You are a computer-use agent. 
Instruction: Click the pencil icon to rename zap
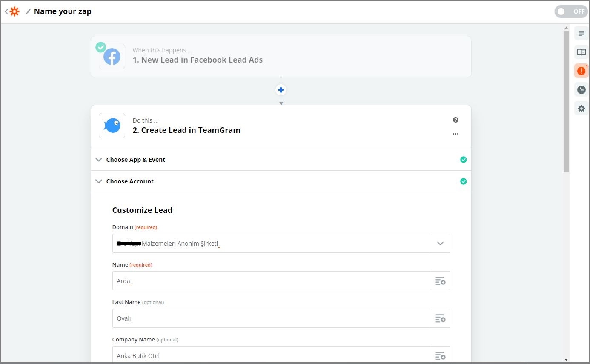[x=29, y=11]
